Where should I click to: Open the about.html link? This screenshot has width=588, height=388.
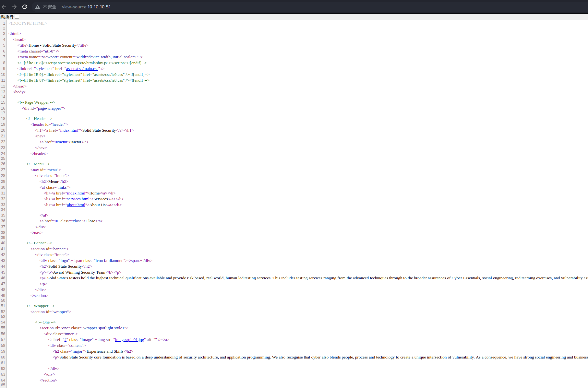pyautogui.click(x=76, y=205)
